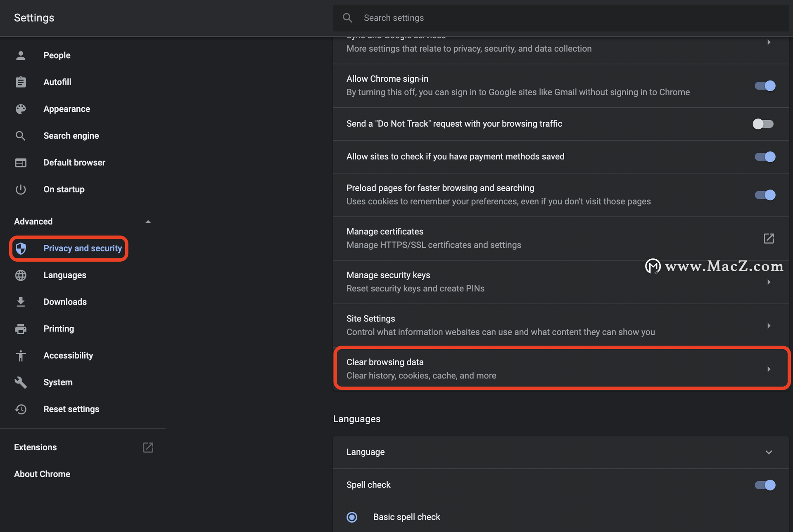Open Site Settings arrow
793x532 pixels.
pos(769,326)
